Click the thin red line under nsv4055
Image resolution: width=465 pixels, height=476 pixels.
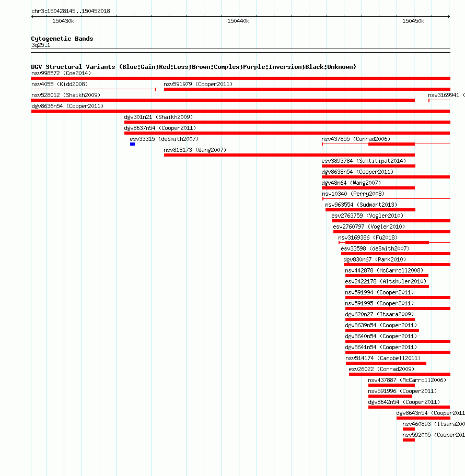94,89
